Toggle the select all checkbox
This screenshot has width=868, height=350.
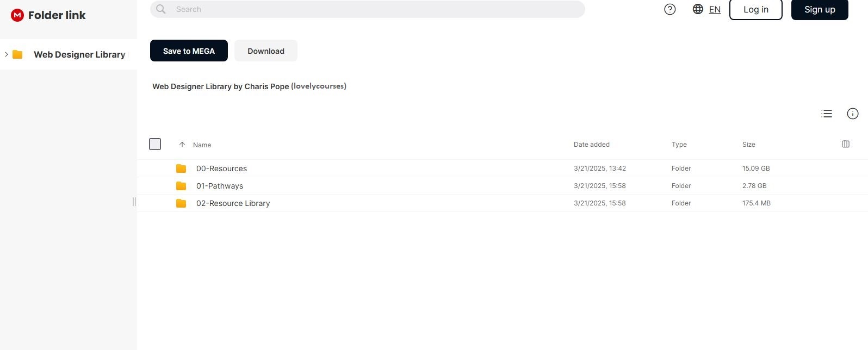[155, 144]
